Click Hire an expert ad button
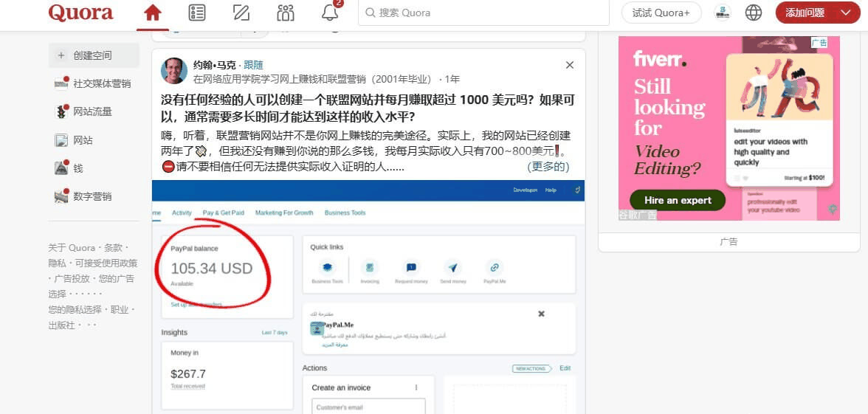The image size is (868, 414). tap(678, 201)
